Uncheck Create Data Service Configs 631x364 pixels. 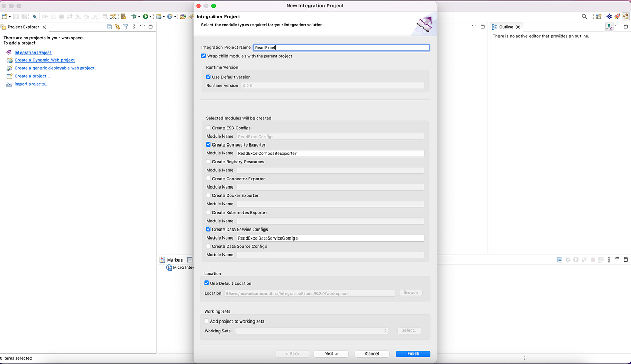point(208,229)
